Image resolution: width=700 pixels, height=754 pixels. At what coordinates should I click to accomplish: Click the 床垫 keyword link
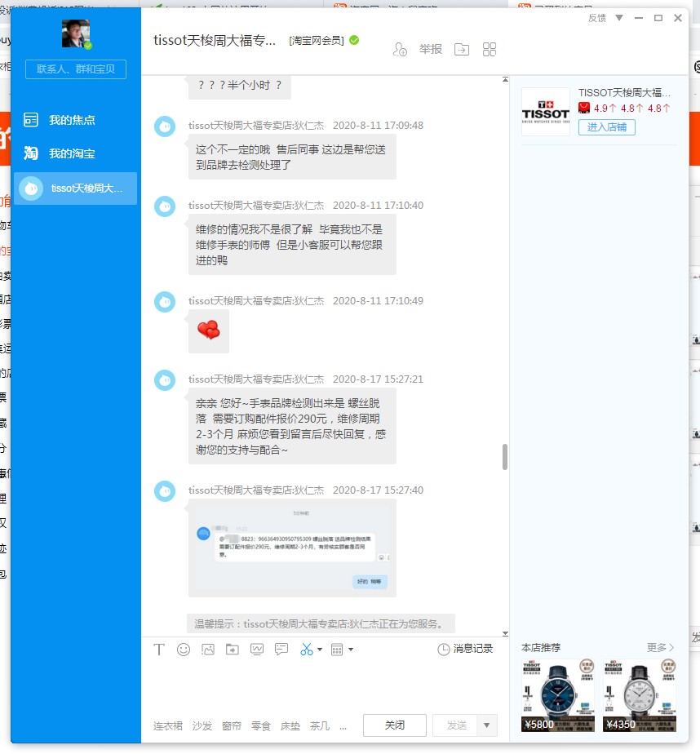pyautogui.click(x=290, y=726)
